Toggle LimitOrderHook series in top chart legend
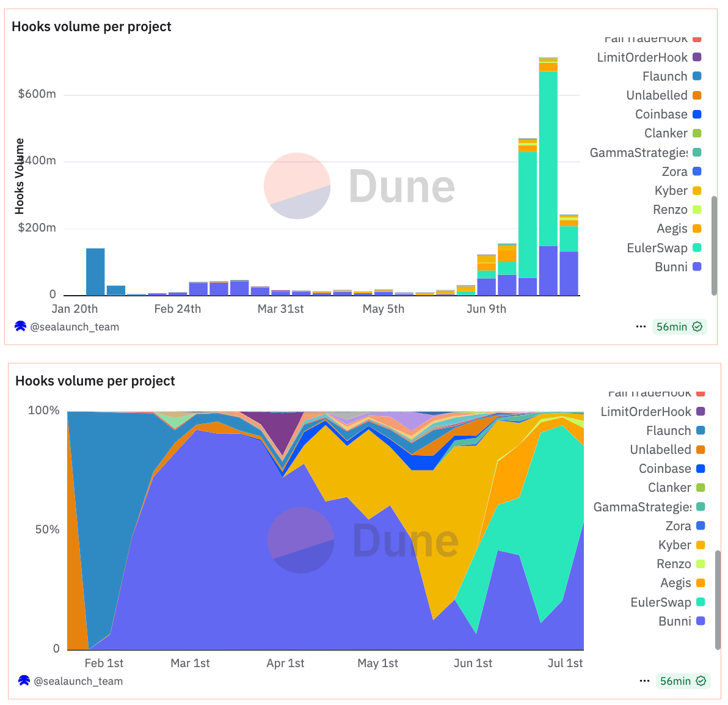Image resolution: width=728 pixels, height=705 pixels. click(649, 57)
